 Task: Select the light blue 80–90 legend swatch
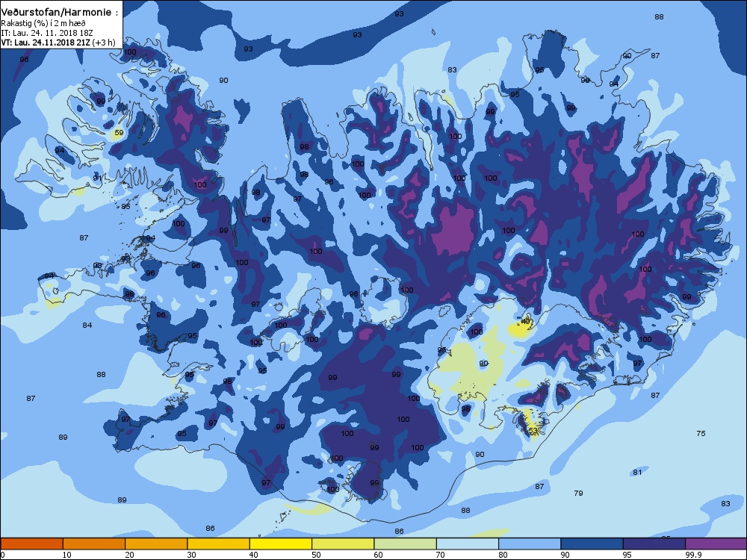[530, 544]
